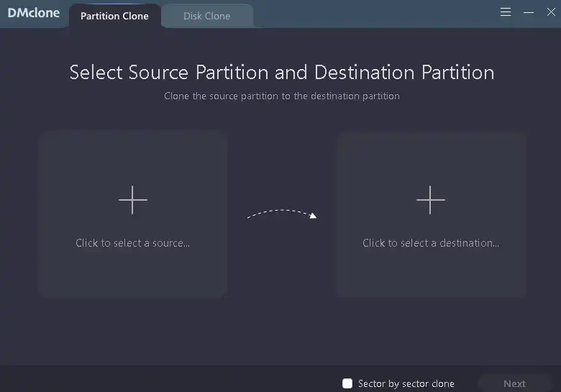561x392 pixels.
Task: Click the empty title bar area
Action: coord(374,13)
